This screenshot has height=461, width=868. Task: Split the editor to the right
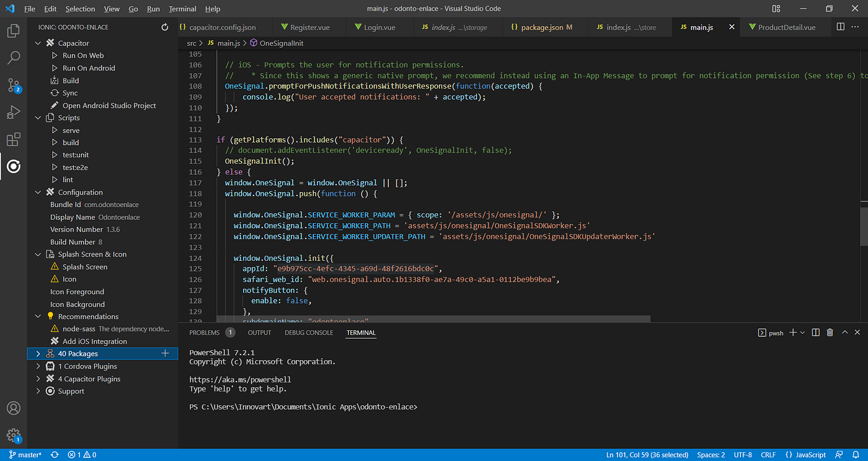(840, 27)
